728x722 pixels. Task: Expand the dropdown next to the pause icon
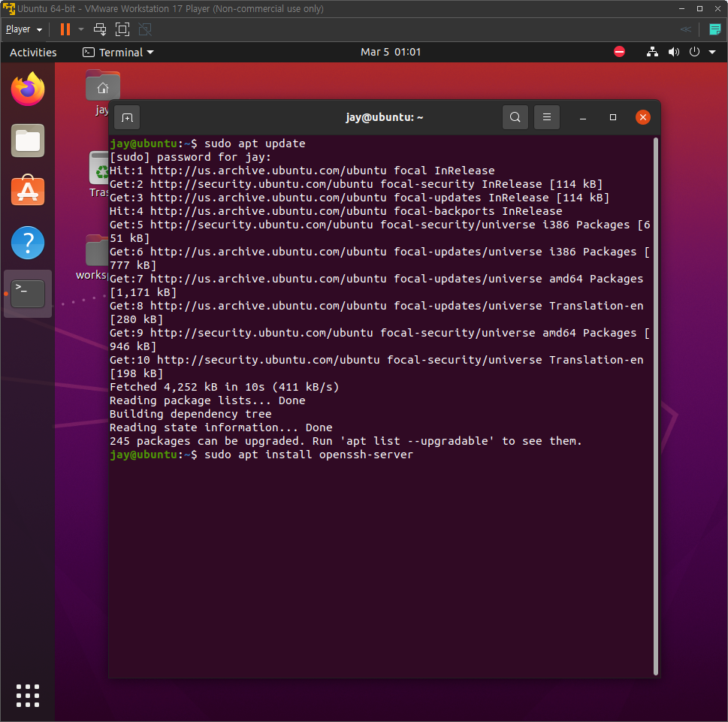[80, 29]
